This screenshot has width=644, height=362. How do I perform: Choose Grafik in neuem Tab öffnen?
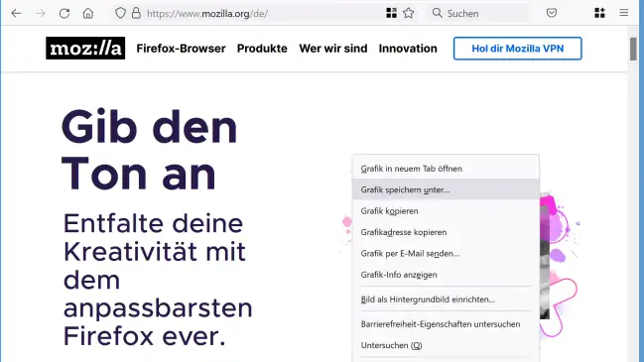click(x=446, y=169)
